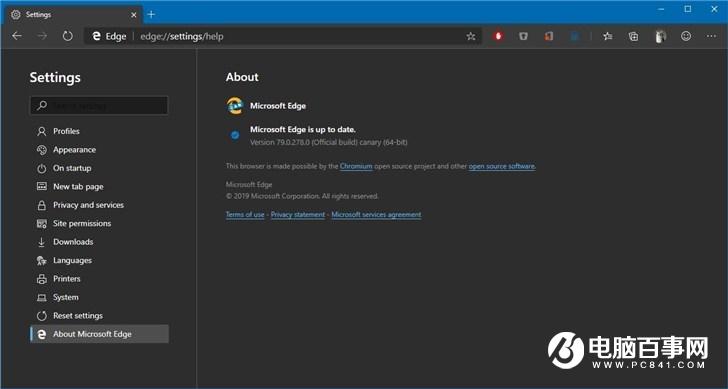This screenshot has width=728, height=389.
Task: Open the Collections icon
Action: coord(633,36)
